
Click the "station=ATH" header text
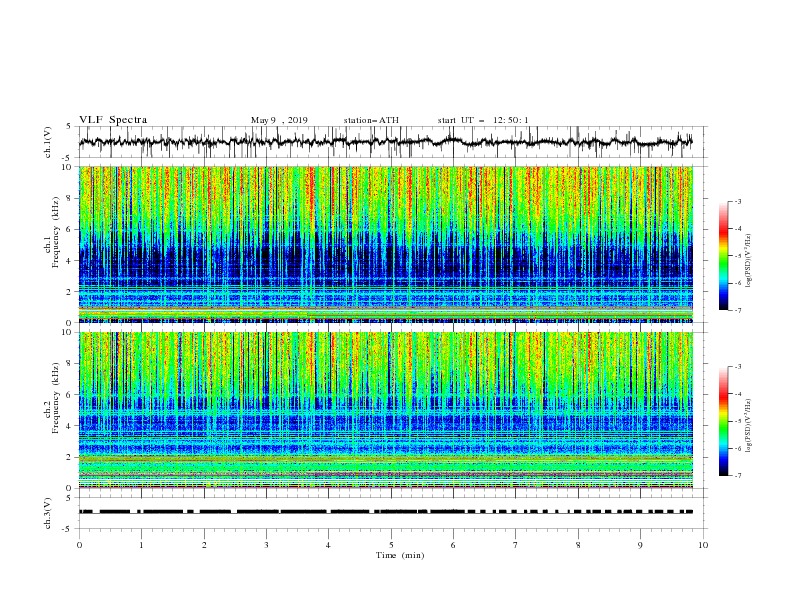pyautogui.click(x=371, y=120)
